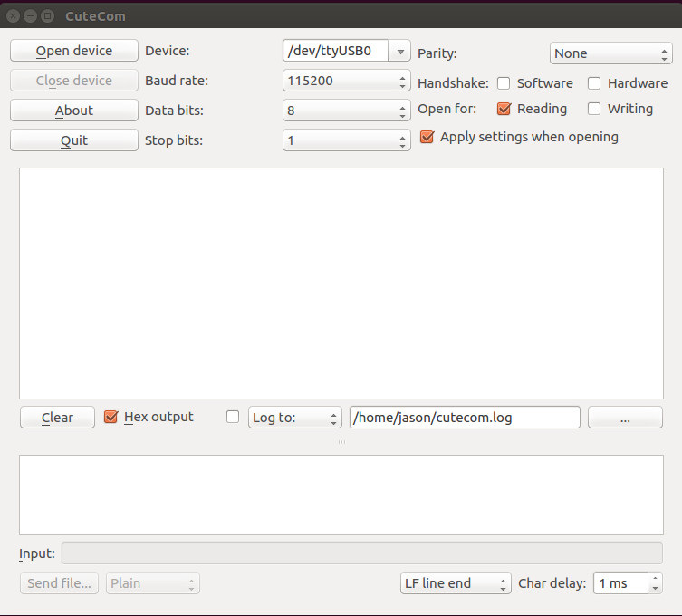Increase Char delay with up arrow

655,578
